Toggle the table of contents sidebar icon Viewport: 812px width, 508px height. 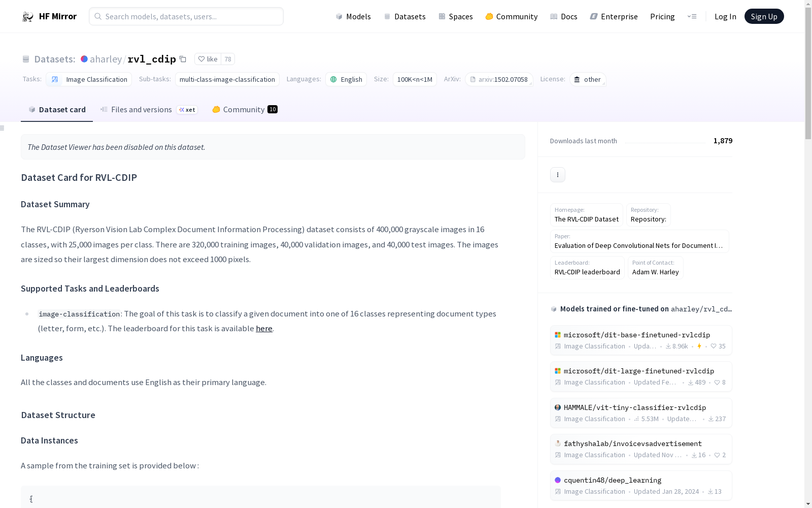3,128
